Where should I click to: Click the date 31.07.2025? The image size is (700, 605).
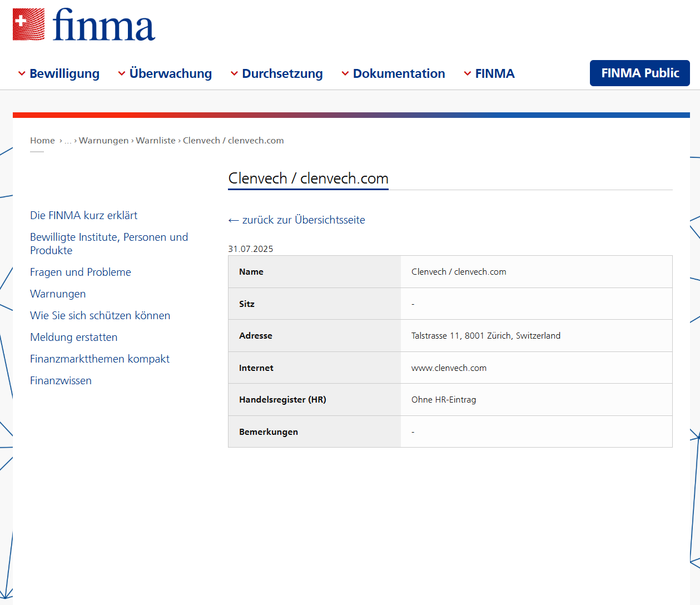coord(251,249)
